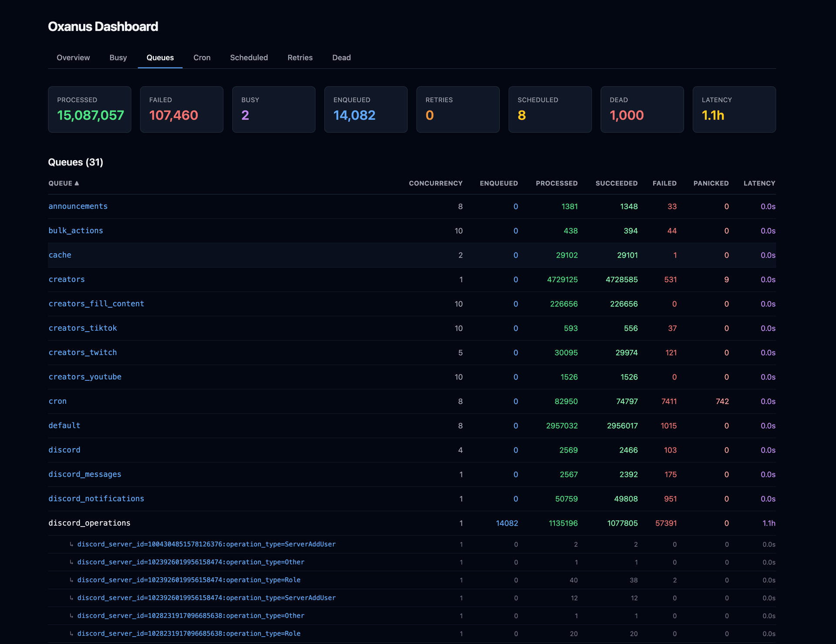The height and width of the screenshot is (644, 836).
Task: Open the Retries tab
Action: point(300,57)
